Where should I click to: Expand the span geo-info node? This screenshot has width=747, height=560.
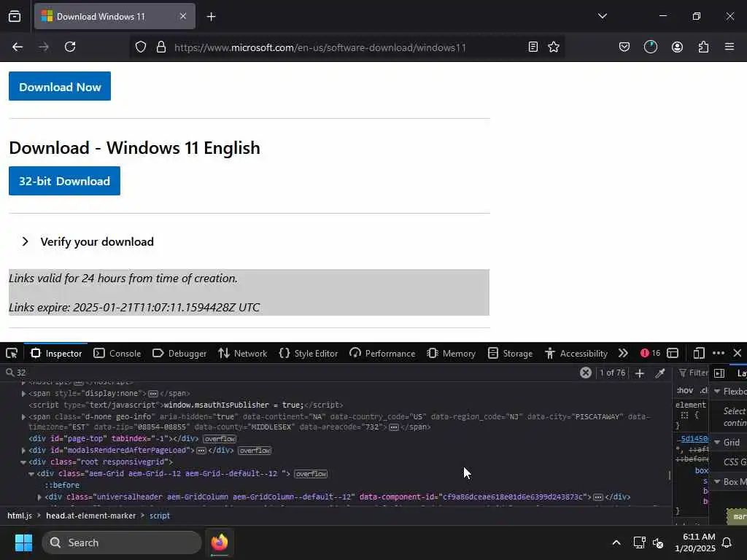(x=23, y=416)
